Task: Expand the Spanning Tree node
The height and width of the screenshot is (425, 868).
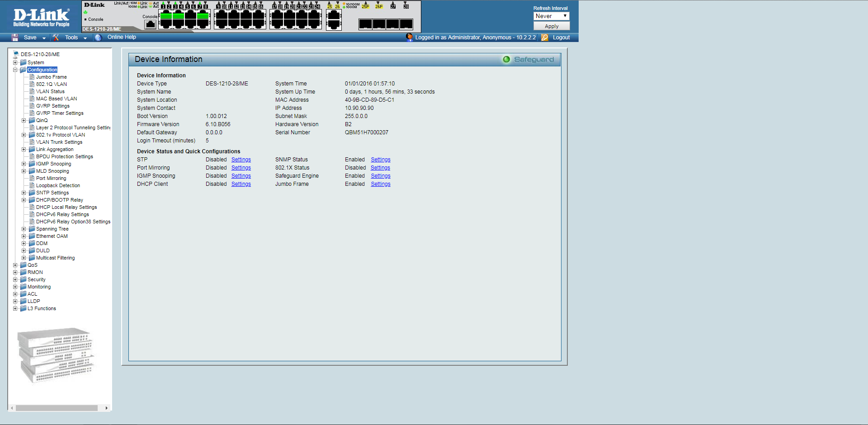Action: click(24, 229)
